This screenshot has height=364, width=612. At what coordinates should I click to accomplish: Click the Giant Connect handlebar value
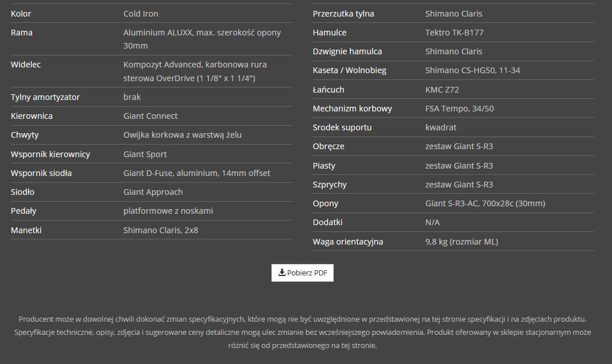point(150,116)
